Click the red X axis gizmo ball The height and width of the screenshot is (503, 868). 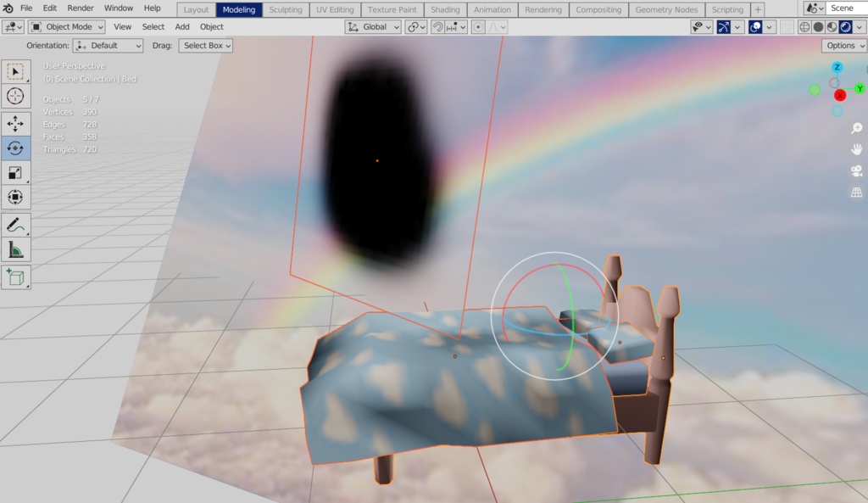click(840, 95)
